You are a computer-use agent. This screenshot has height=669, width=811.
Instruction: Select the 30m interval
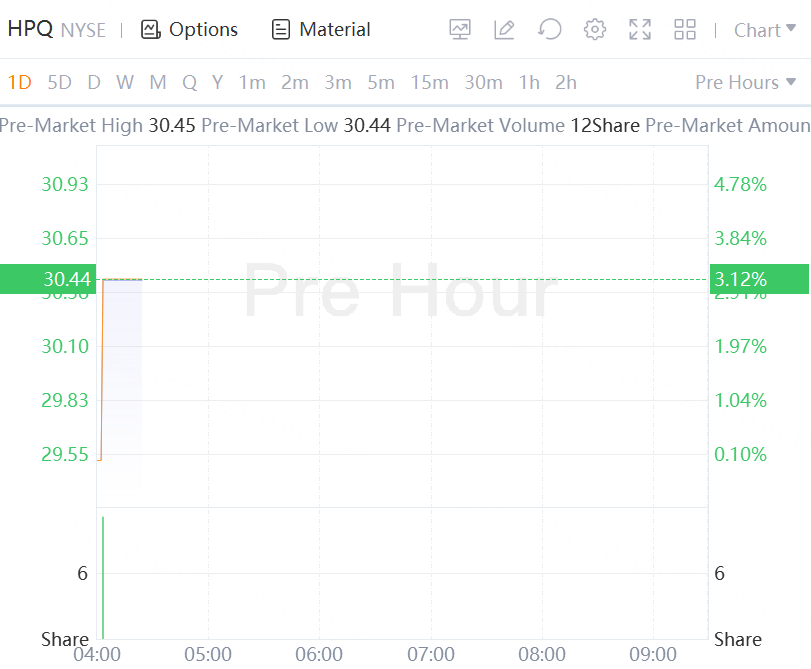click(483, 82)
